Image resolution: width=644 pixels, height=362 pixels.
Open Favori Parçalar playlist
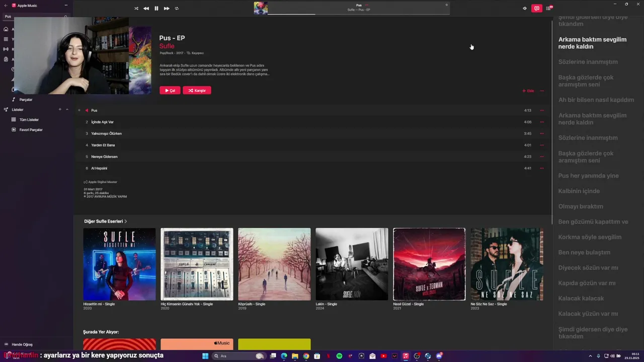point(31,130)
